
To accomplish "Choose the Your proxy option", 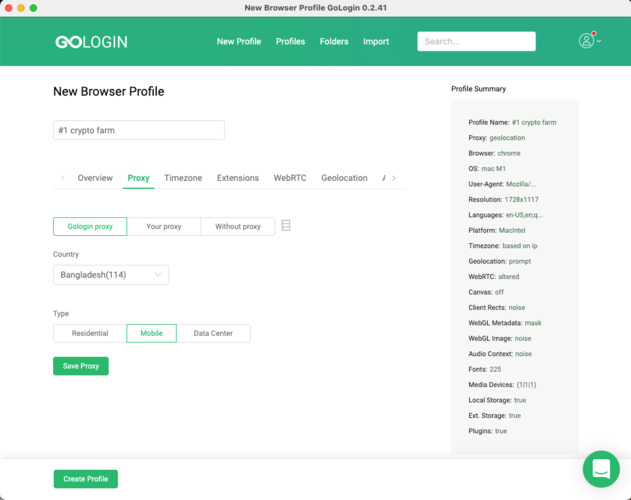I will click(164, 227).
